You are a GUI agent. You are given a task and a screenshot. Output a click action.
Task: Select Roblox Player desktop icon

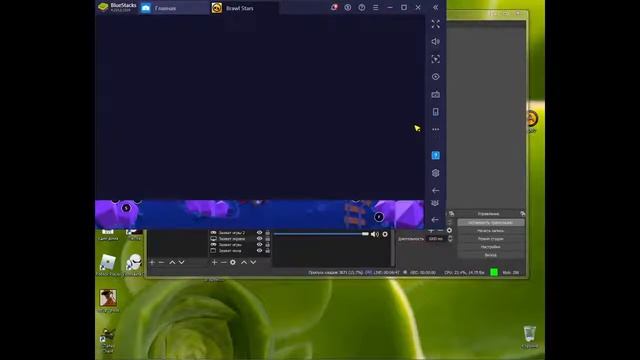click(108, 264)
